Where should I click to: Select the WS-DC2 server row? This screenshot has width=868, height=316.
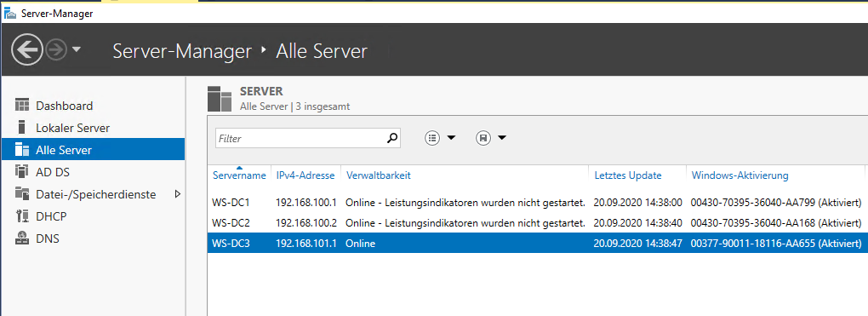[x=537, y=223]
